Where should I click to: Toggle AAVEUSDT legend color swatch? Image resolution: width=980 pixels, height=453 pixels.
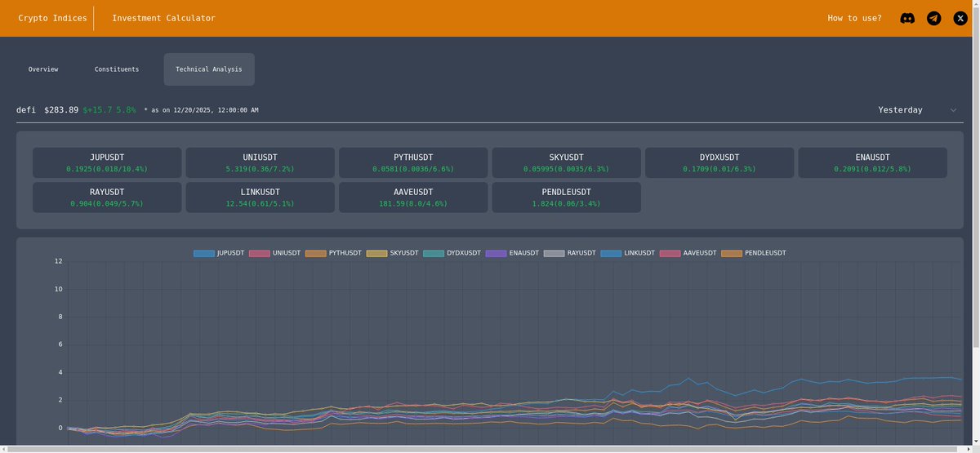click(670, 253)
